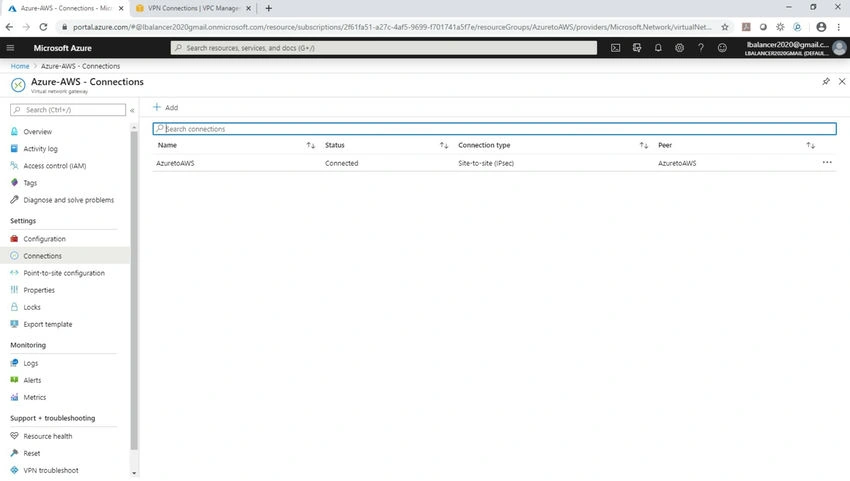Image resolution: width=850 pixels, height=481 pixels.
Task: Open Point-to-site configuration
Action: 63,273
